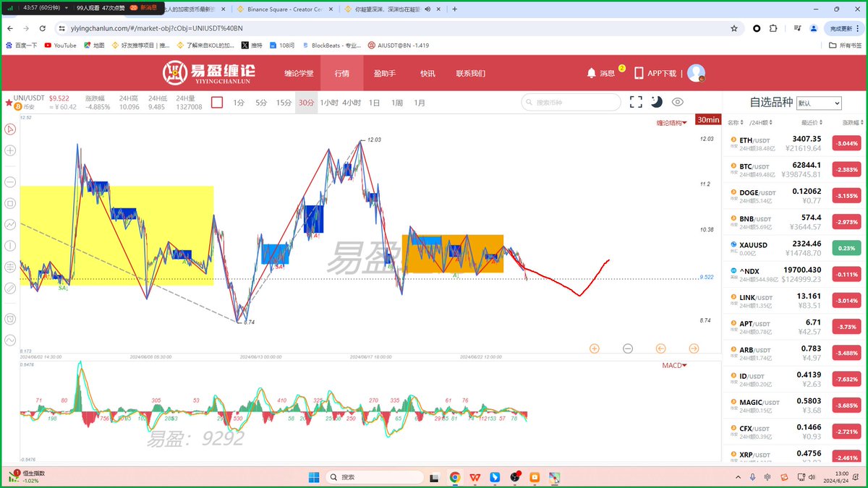Open the YouTube bookmark

60,45
